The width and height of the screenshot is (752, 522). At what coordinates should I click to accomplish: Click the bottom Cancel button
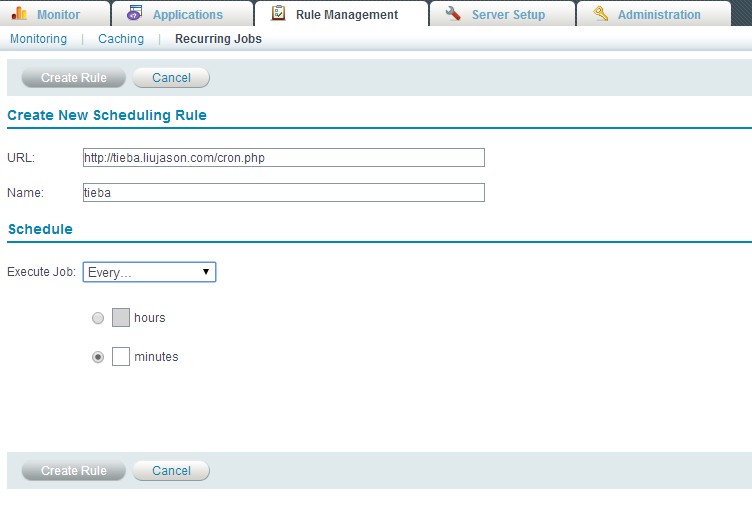pos(171,471)
